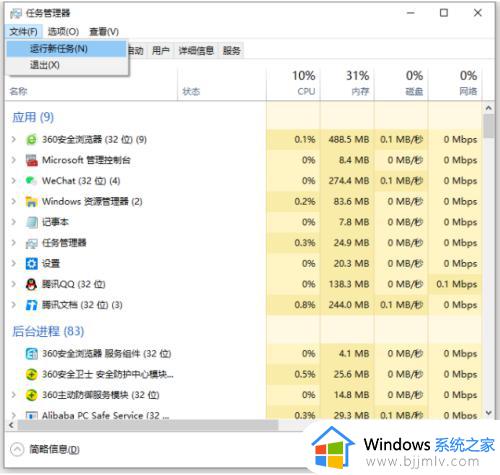
Task: Click the vertical scrollbar down arrow
Action: (x=489, y=413)
